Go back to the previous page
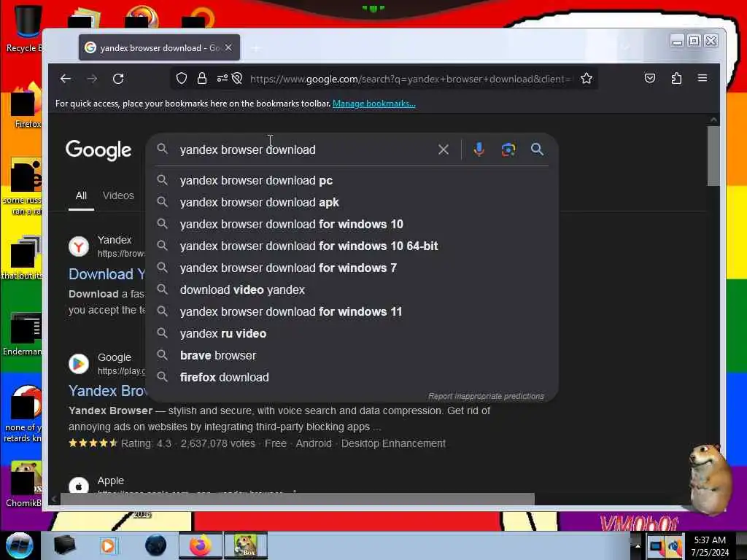 coord(66,79)
